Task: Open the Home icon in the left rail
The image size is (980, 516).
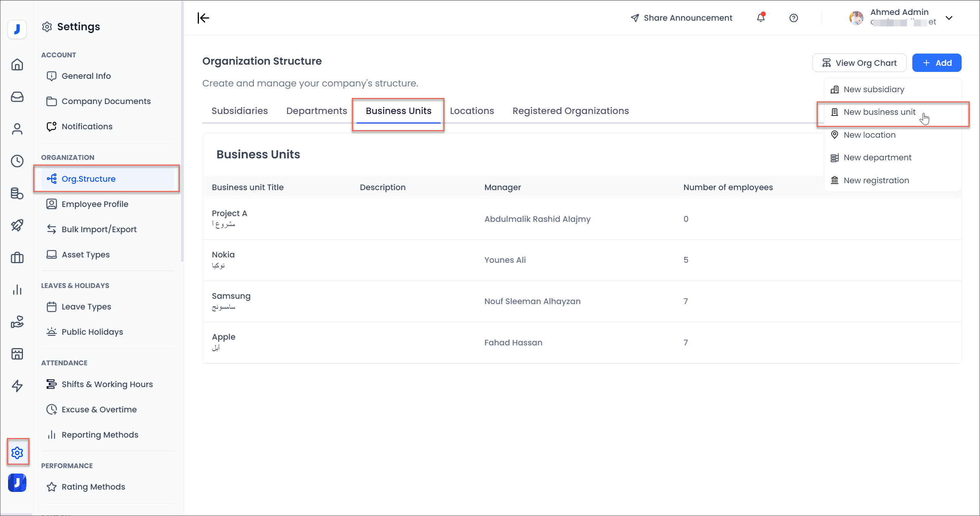Action: tap(17, 64)
